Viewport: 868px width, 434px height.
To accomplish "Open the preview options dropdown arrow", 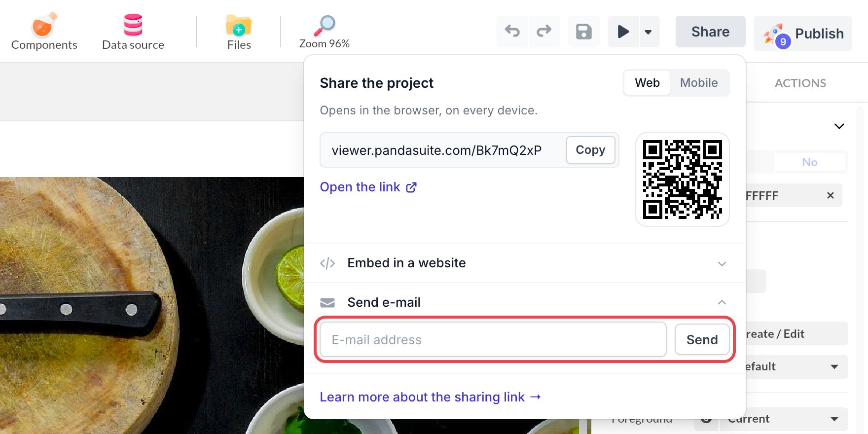I will 649,32.
